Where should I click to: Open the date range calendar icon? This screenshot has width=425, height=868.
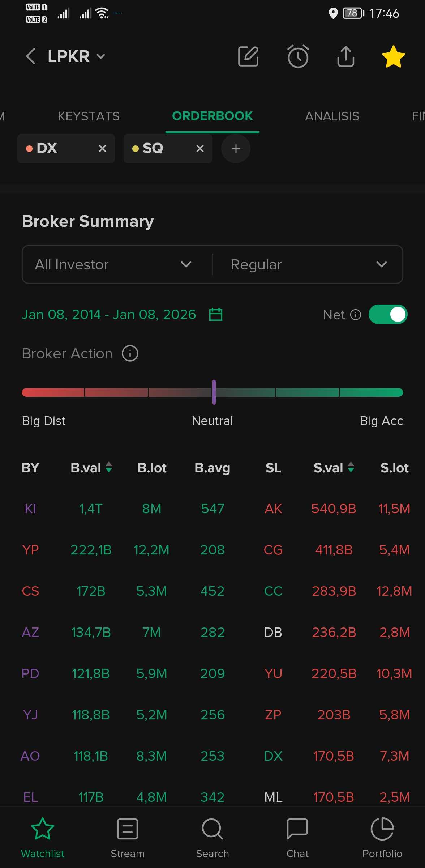216,314
